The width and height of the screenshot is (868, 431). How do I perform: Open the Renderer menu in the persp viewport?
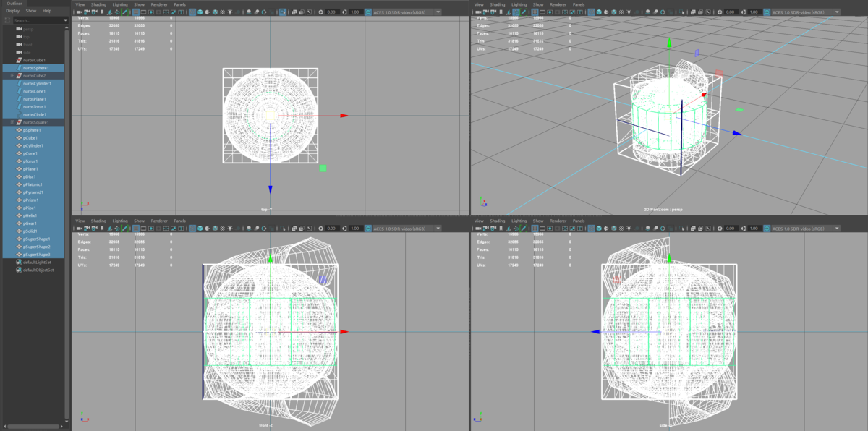(x=557, y=4)
